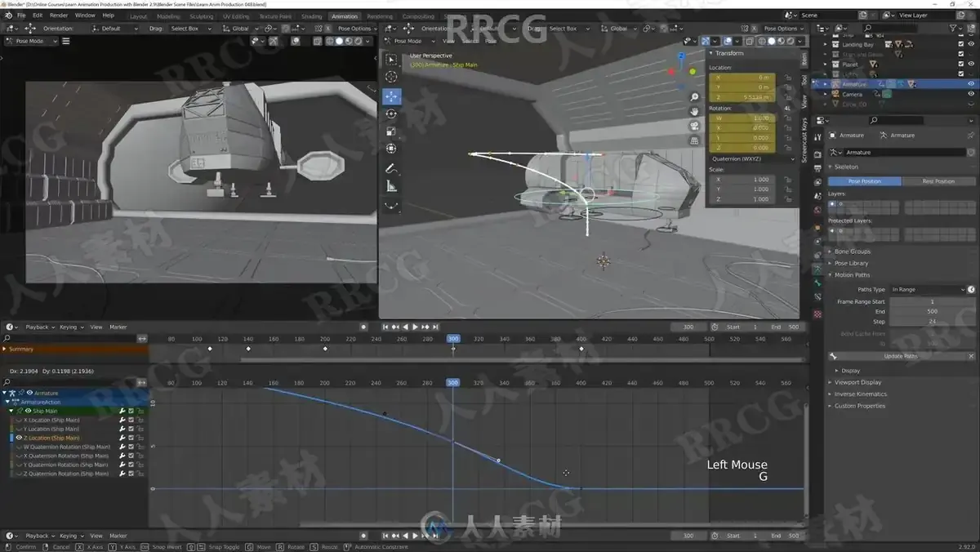Screen dimensions: 980x552
Task: Toggle Z Location channel eye visibility
Action: tap(19, 438)
